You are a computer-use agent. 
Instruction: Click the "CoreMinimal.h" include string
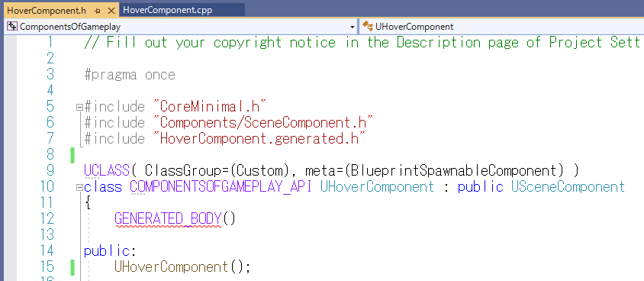(209, 107)
